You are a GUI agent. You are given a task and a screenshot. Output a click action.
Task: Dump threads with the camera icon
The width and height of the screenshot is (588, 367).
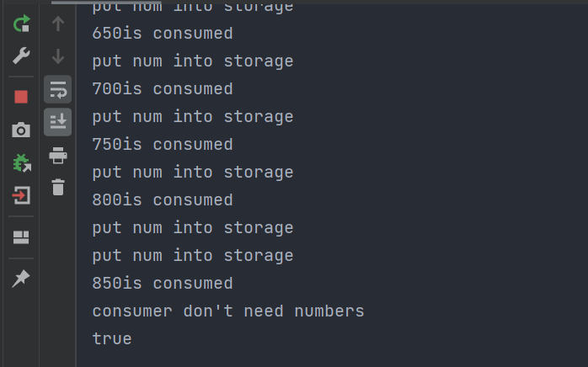(x=21, y=130)
